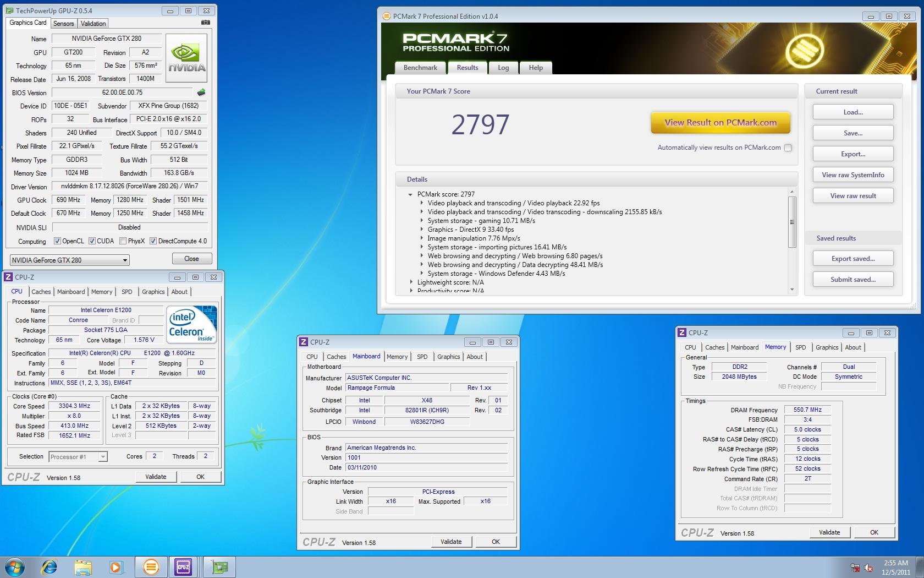
Task: Click the GPU-Z BIOS Version field 62.00.0E.00.75
Action: coord(122,92)
